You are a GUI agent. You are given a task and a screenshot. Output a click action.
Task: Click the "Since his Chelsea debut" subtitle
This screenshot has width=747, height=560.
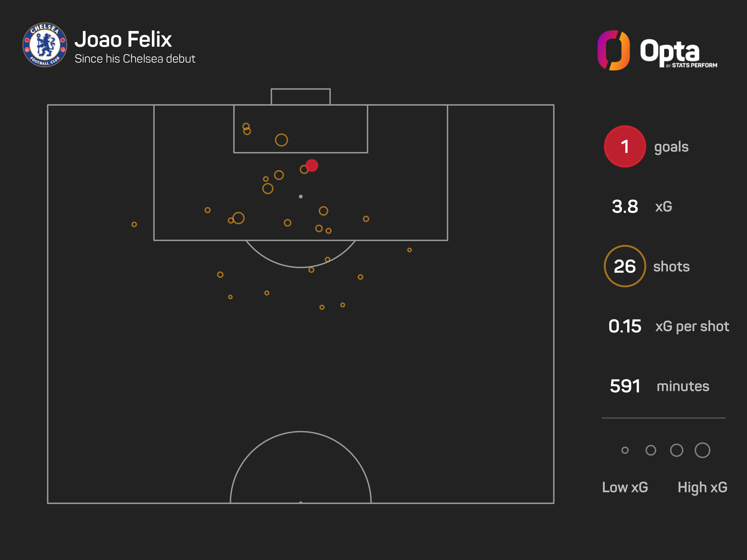tap(135, 59)
